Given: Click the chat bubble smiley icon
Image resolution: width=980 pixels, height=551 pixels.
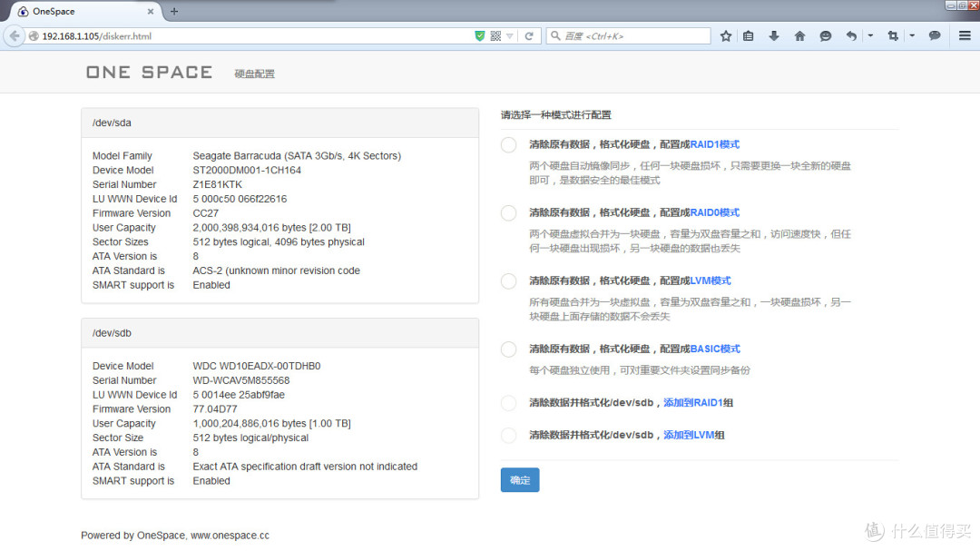Looking at the screenshot, I should pos(826,36).
